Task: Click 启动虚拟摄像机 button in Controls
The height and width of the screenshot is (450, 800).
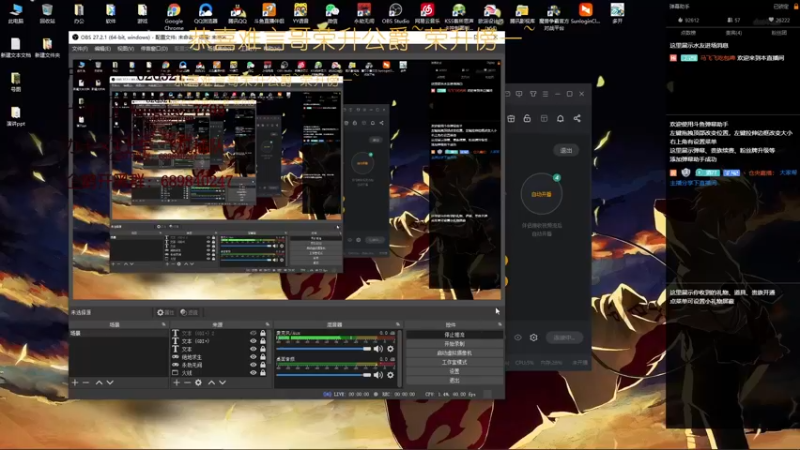Action: click(454, 353)
